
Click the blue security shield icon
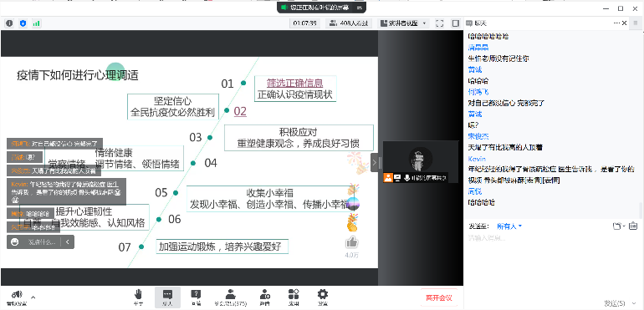tap(23, 23)
